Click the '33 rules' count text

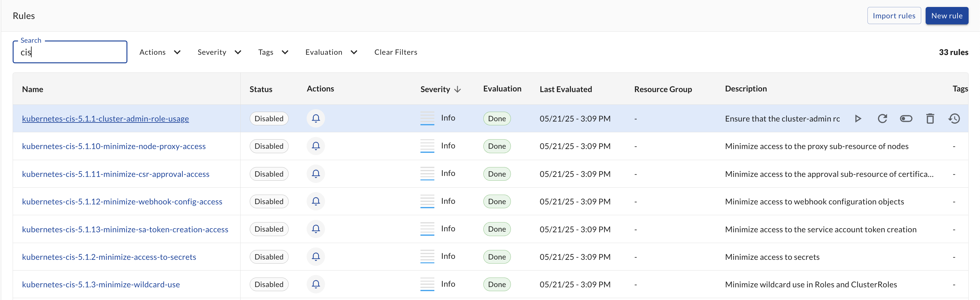(953, 52)
